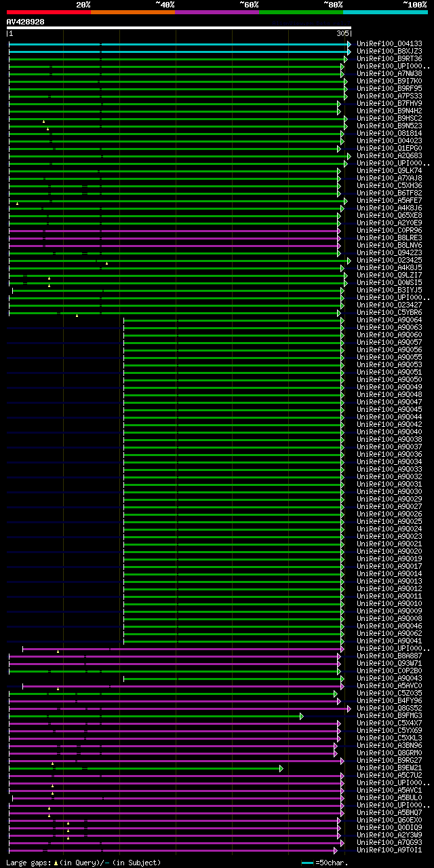This screenshot has width=434, height=868.
Task: Select hit label UniRef100_A9Q064
Action: click(x=389, y=320)
